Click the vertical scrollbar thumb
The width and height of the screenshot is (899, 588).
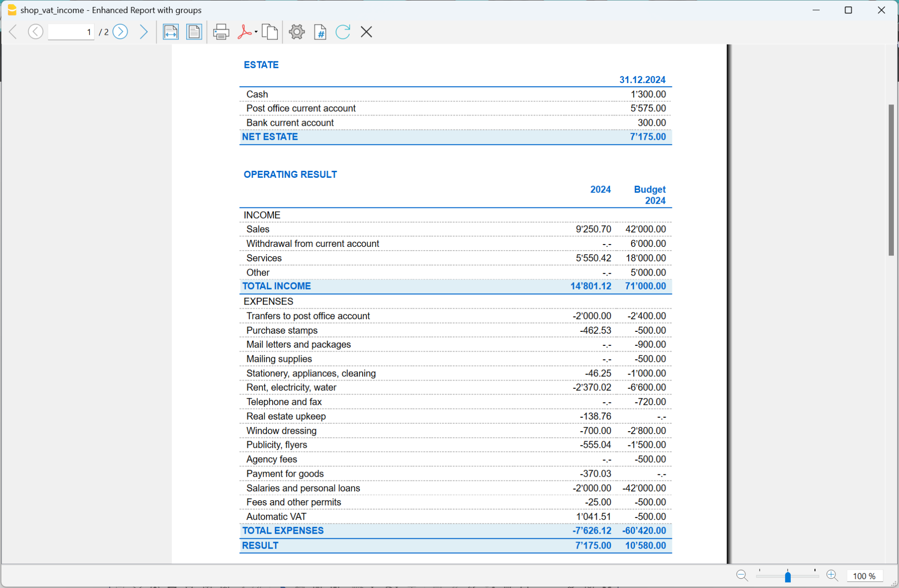coord(891,180)
